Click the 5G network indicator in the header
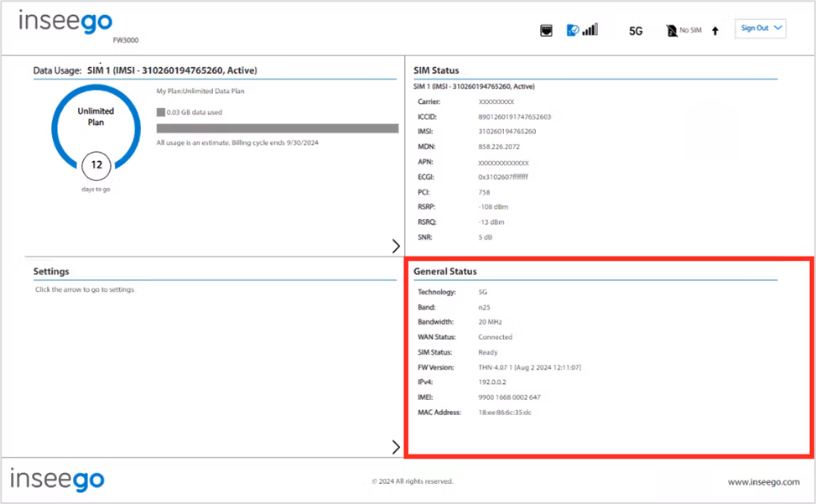Viewport: 816px width, 504px height. [636, 31]
